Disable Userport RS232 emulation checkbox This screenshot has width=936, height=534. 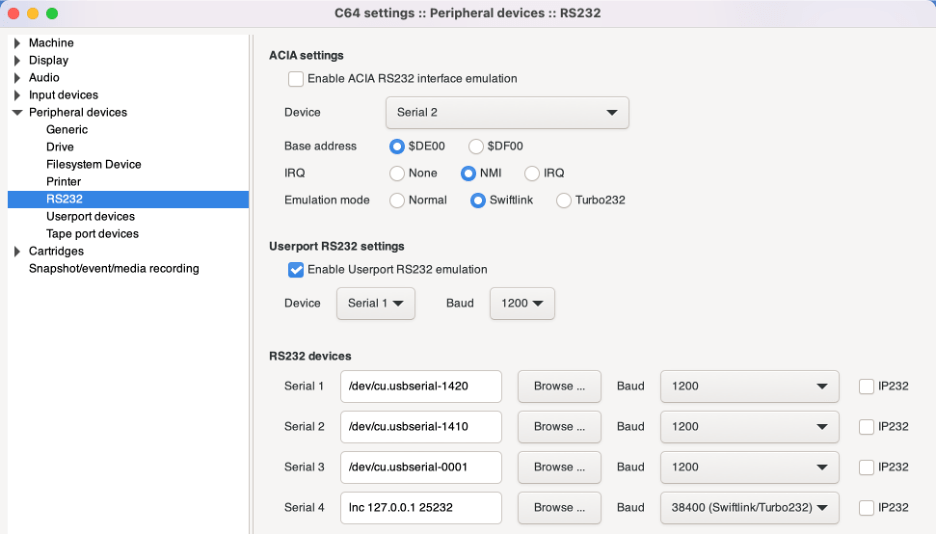click(x=296, y=269)
